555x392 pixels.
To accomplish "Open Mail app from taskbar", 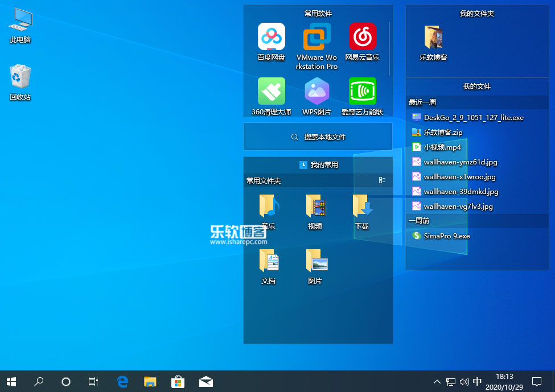I will (x=206, y=381).
